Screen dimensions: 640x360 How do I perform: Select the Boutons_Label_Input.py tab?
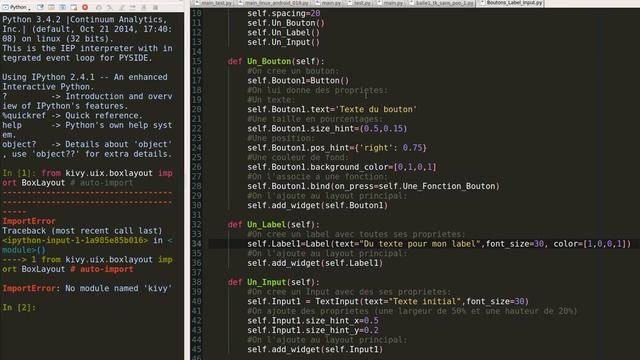pos(510,3)
